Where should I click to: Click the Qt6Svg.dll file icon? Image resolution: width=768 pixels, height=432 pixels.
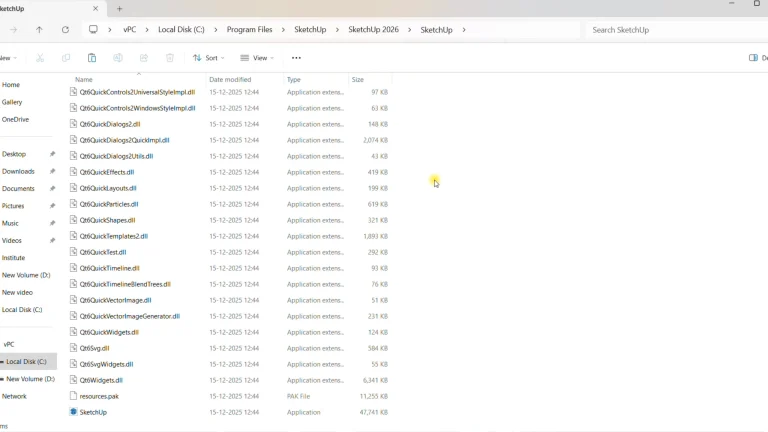(73, 348)
